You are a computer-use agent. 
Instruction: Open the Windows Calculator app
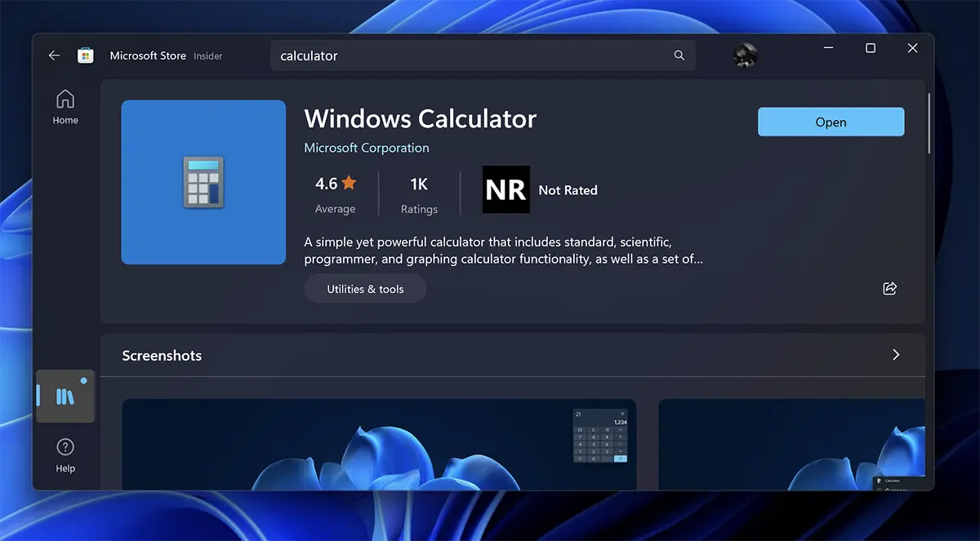[x=831, y=122]
